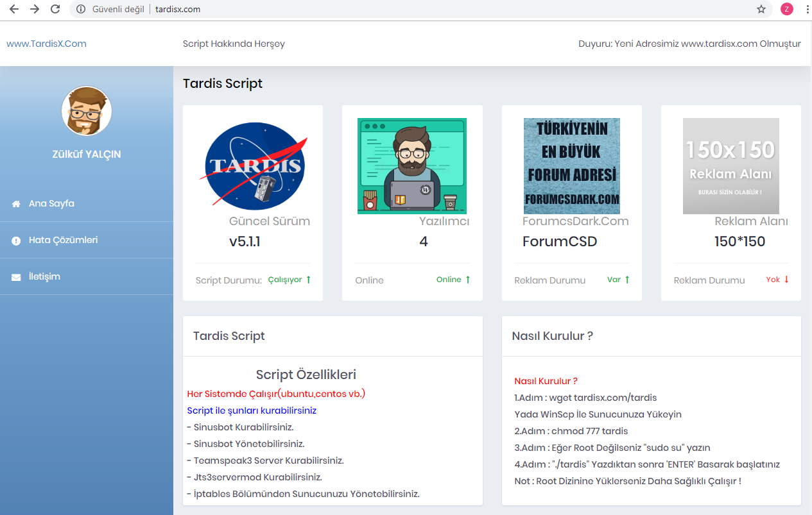This screenshot has height=515, width=812.
Task: Open Chrome three-dot menu
Action: tap(806, 9)
